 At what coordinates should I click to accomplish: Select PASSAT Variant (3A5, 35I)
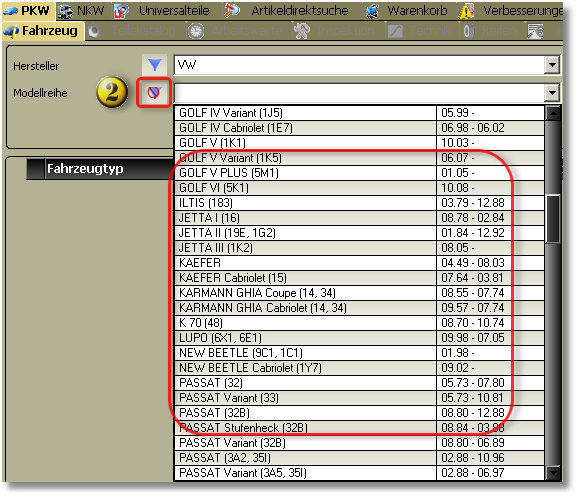(359, 473)
